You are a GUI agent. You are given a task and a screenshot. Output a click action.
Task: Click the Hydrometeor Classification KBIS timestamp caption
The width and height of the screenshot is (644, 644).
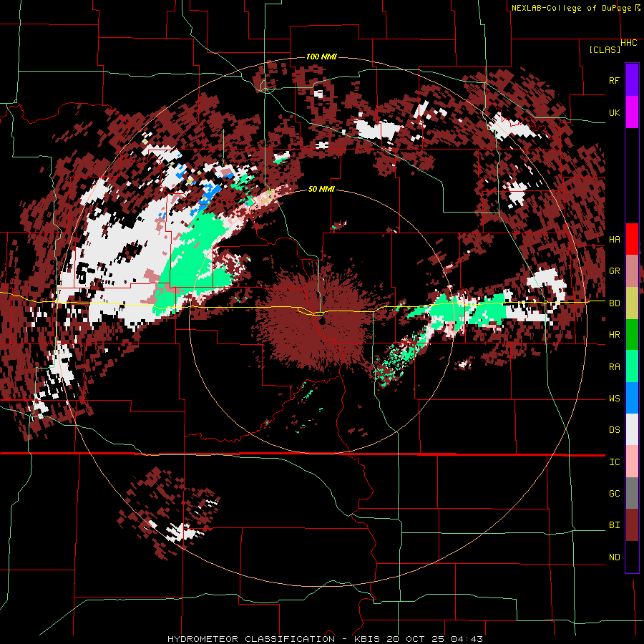click(x=326, y=639)
